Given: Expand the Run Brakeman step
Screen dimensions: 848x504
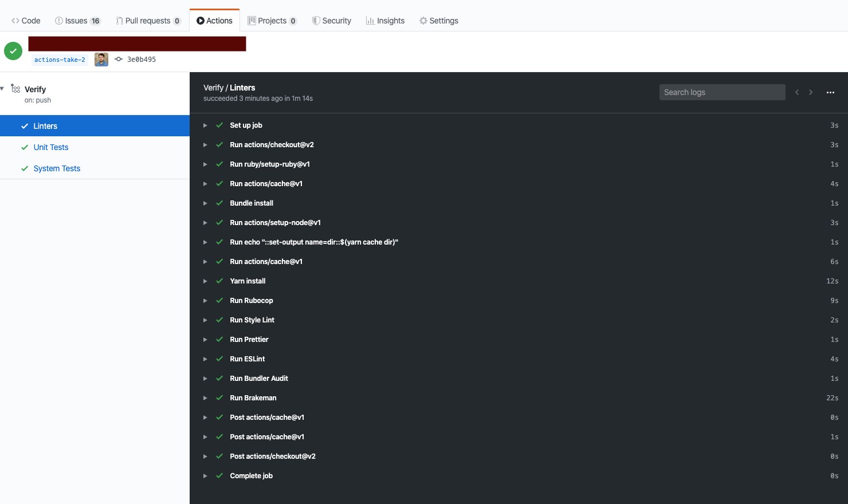Looking at the screenshot, I should point(205,398).
